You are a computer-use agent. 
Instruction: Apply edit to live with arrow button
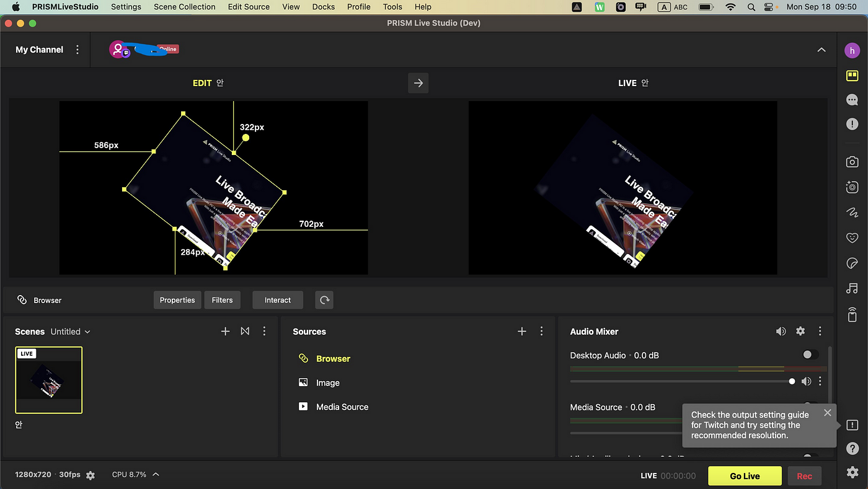tap(418, 83)
